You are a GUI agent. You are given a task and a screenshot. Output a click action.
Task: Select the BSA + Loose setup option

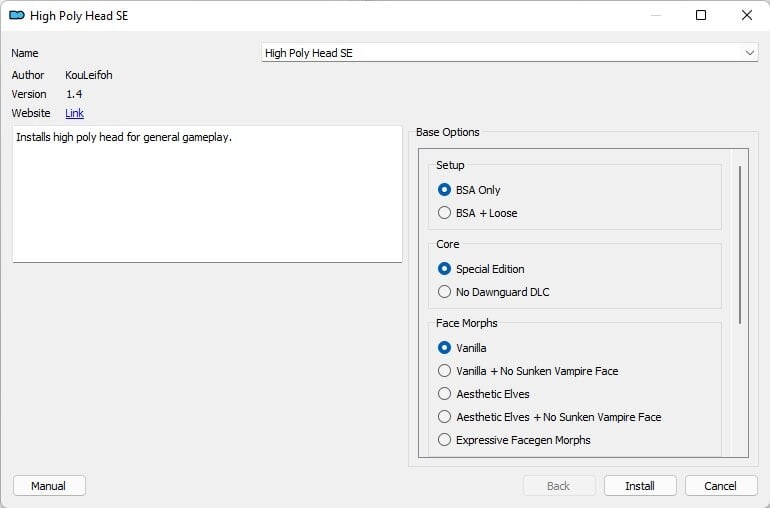point(477,213)
